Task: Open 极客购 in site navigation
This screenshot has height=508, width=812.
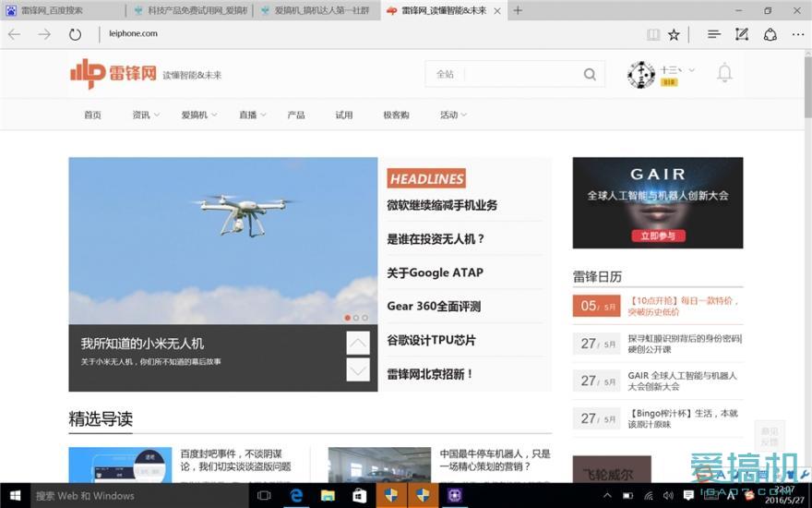Action: coord(396,115)
